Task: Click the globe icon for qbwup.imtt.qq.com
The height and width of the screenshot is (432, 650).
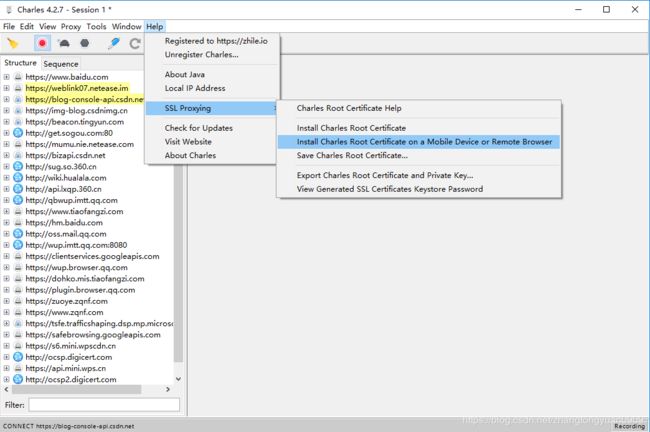Action: 18,200
